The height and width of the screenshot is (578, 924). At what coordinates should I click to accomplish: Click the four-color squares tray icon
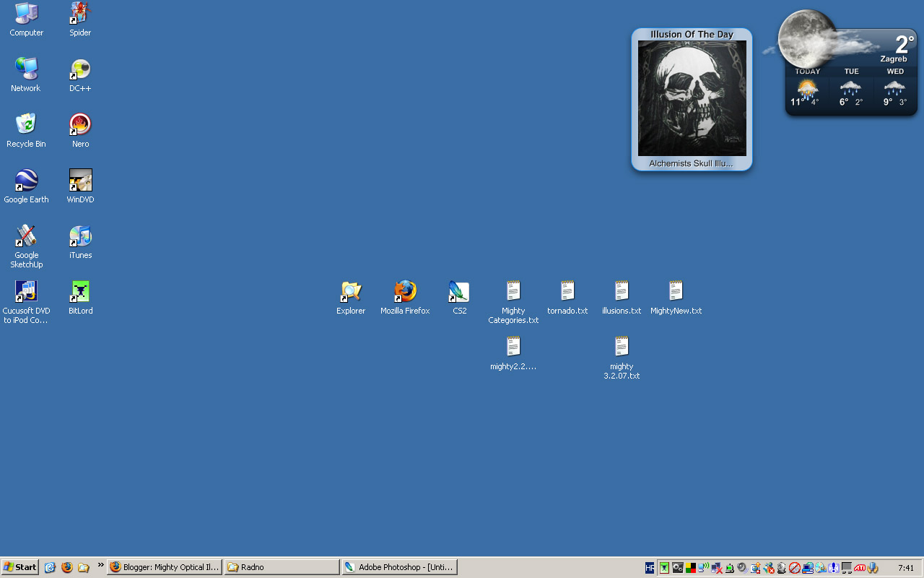(690, 568)
